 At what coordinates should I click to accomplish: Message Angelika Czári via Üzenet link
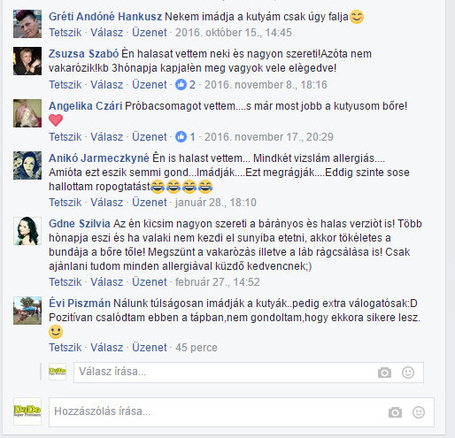pos(149,137)
